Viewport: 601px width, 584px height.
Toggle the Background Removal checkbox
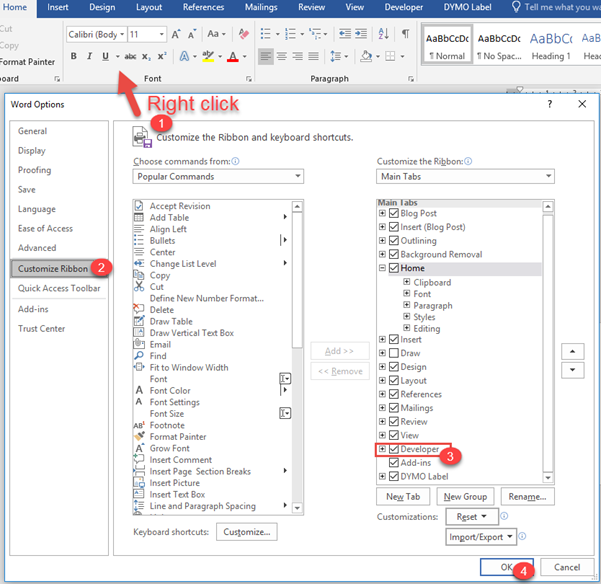point(394,254)
